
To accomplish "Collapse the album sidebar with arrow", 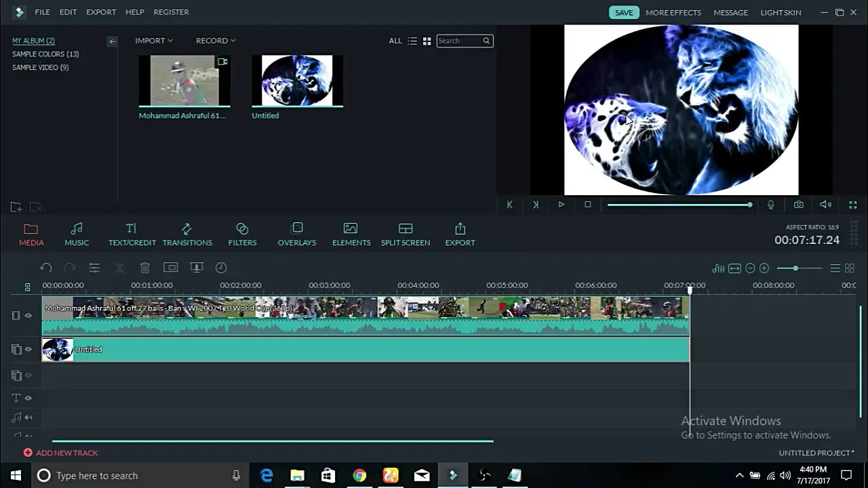I will pos(113,41).
